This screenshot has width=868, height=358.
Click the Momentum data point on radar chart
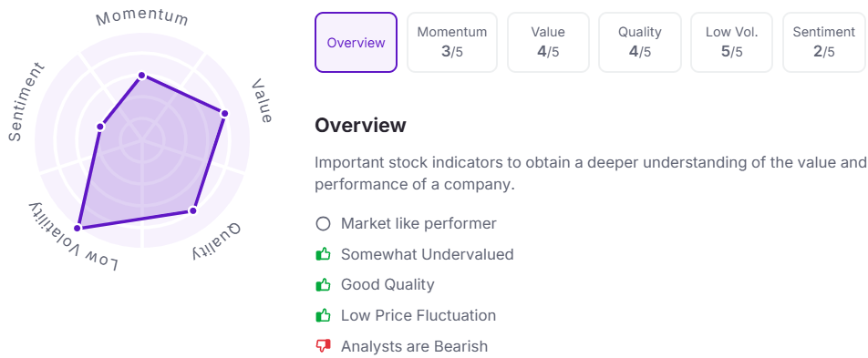pos(141,76)
